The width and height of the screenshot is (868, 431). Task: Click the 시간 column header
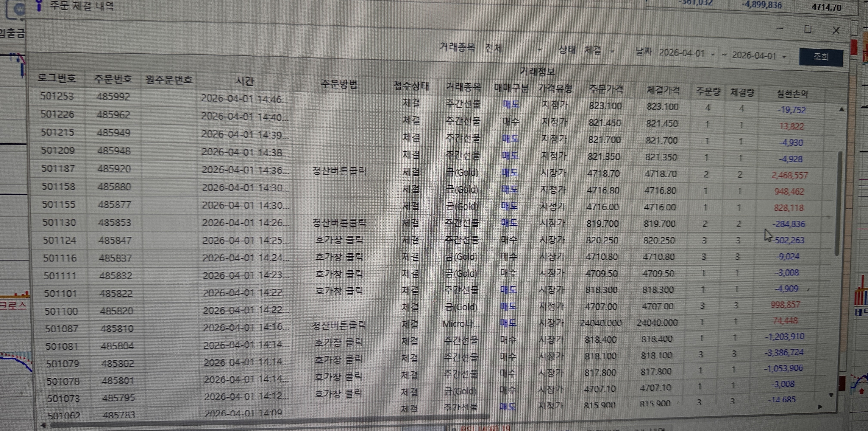point(244,81)
